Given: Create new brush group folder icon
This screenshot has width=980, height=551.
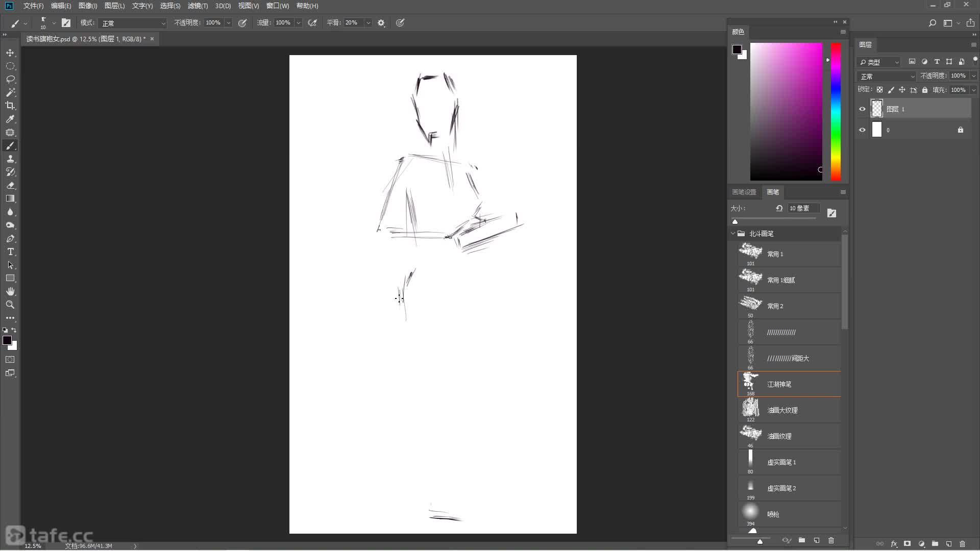Looking at the screenshot, I should (x=802, y=540).
